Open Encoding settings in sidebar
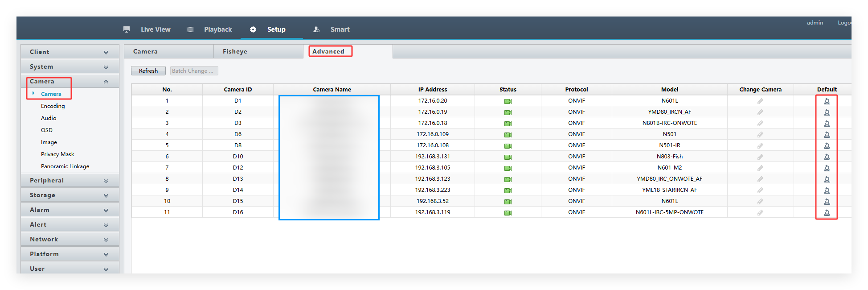The width and height of the screenshot is (868, 290). point(53,106)
